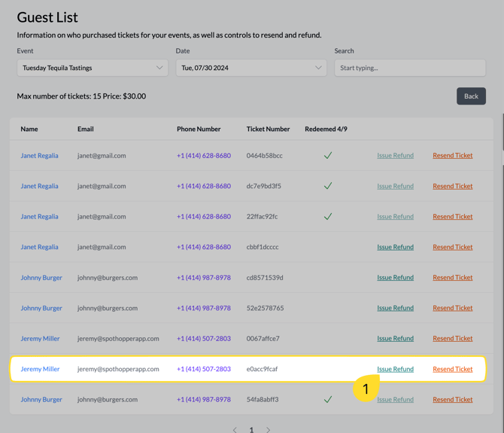
Task: Click redeemed checkmark for ticket 54fa8abff3
Action: click(x=328, y=400)
